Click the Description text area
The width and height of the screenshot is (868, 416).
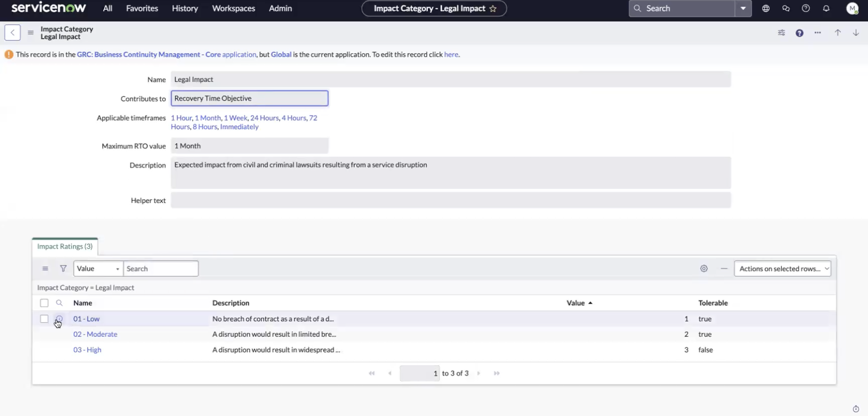click(x=451, y=173)
